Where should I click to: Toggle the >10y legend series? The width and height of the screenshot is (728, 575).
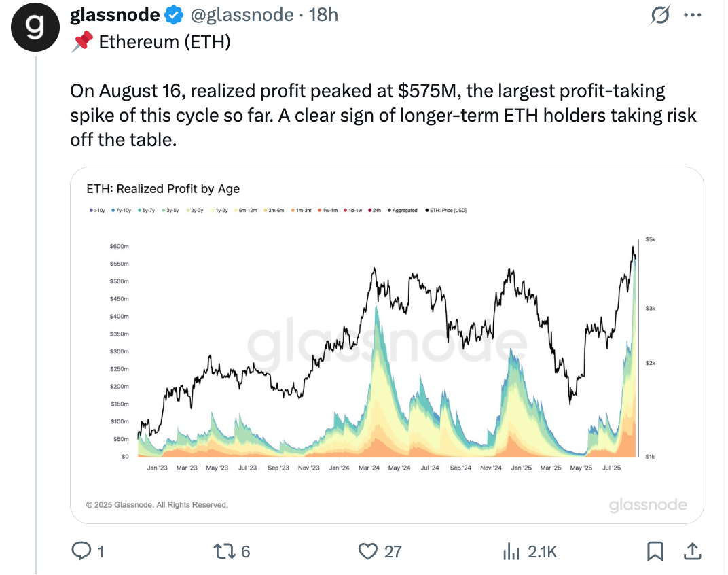(97, 211)
